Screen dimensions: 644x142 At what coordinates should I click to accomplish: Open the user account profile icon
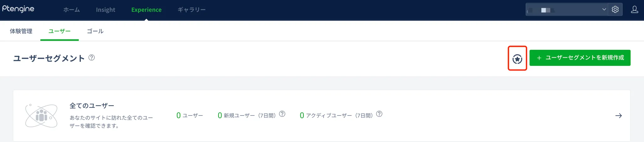point(634,9)
